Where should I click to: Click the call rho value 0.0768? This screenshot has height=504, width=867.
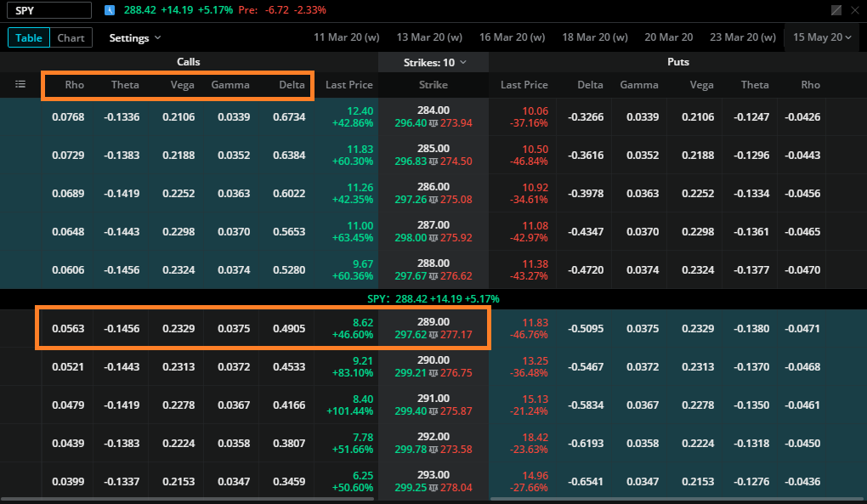coord(68,116)
